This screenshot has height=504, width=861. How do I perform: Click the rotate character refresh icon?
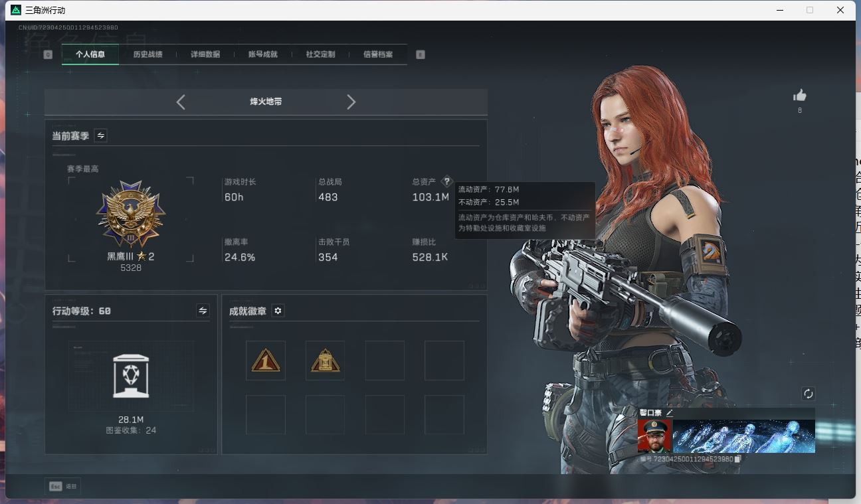pyautogui.click(x=808, y=394)
